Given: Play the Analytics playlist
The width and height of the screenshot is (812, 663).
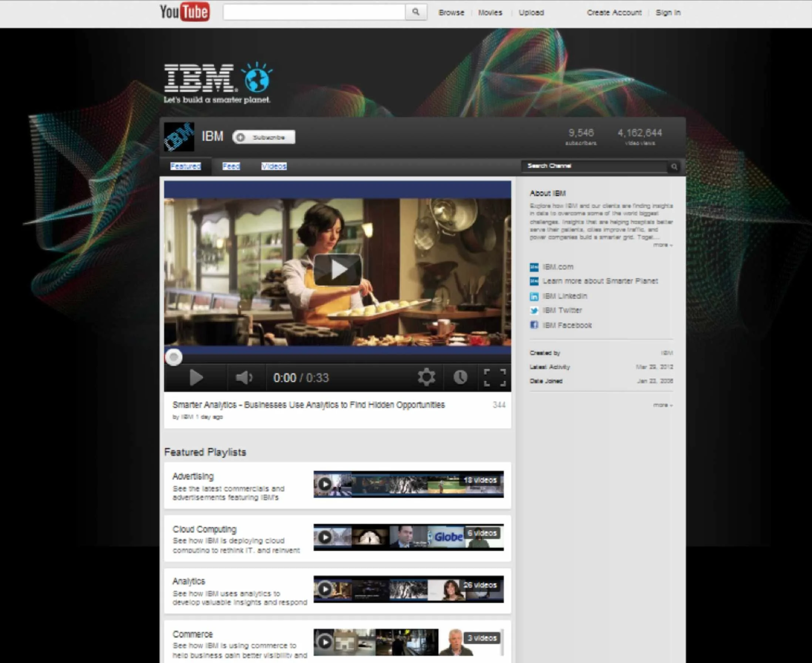Looking at the screenshot, I should tap(325, 589).
